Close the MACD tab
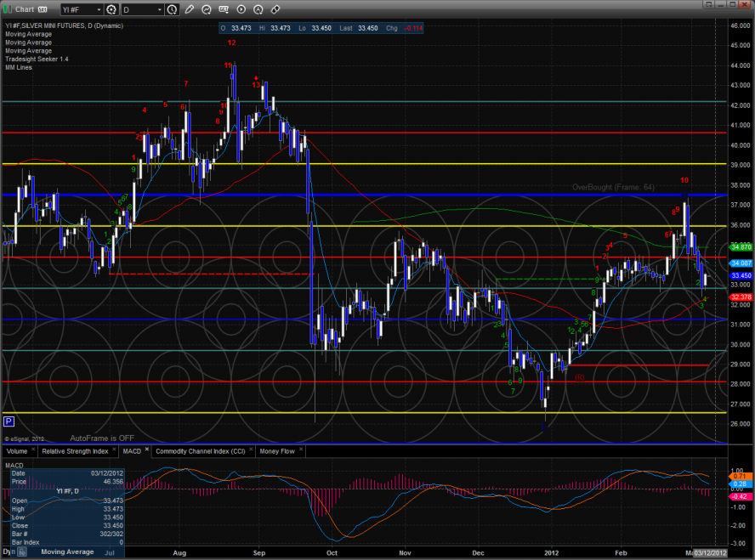The height and width of the screenshot is (560, 755). click(148, 450)
